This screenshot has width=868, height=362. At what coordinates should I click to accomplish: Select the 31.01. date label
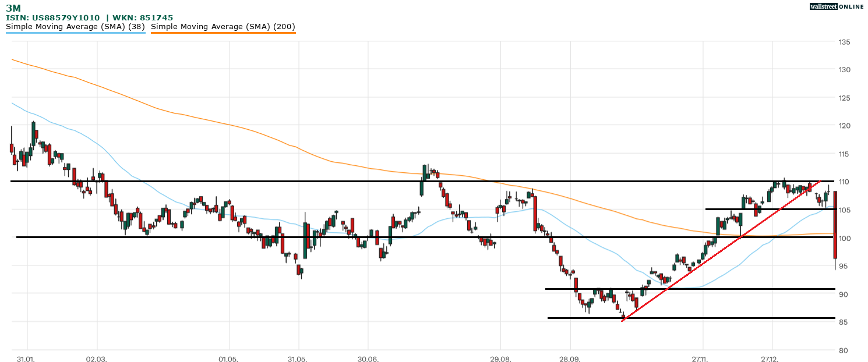point(26,359)
